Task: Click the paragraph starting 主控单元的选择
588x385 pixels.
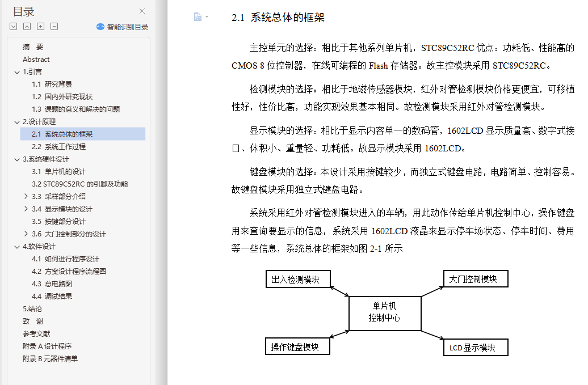Action: [x=403, y=57]
